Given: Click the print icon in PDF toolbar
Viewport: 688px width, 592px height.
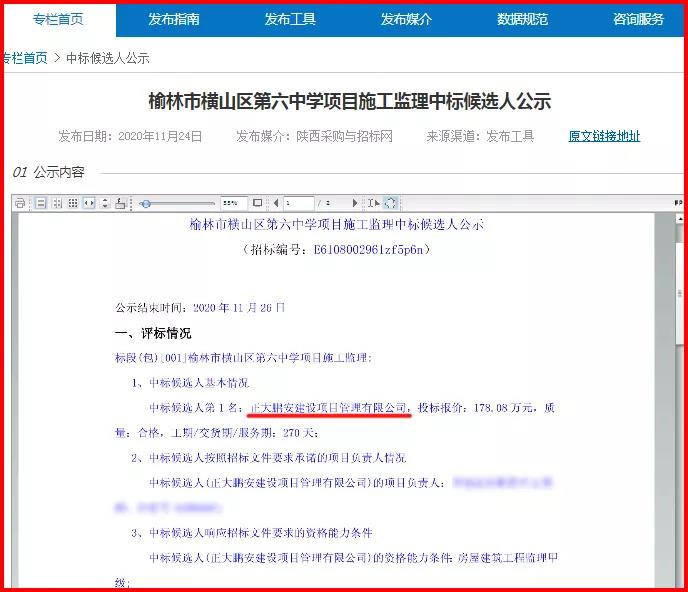Looking at the screenshot, I should tap(20, 203).
